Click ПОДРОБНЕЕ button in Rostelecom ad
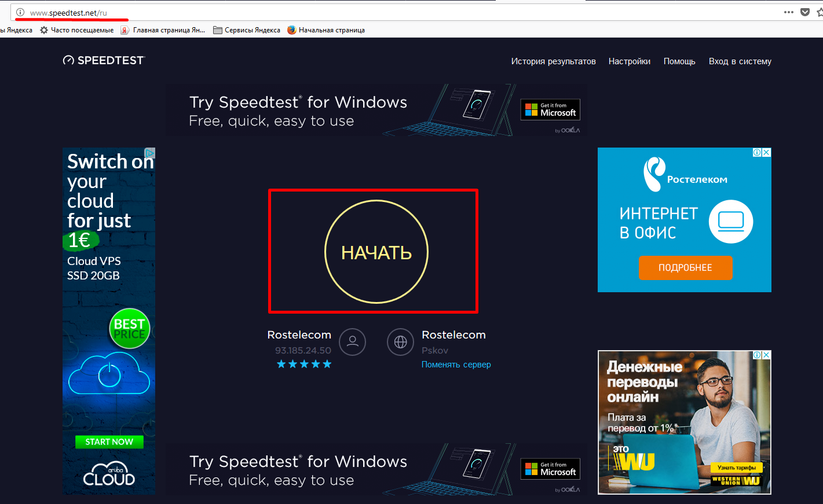823x504 pixels. tap(685, 268)
